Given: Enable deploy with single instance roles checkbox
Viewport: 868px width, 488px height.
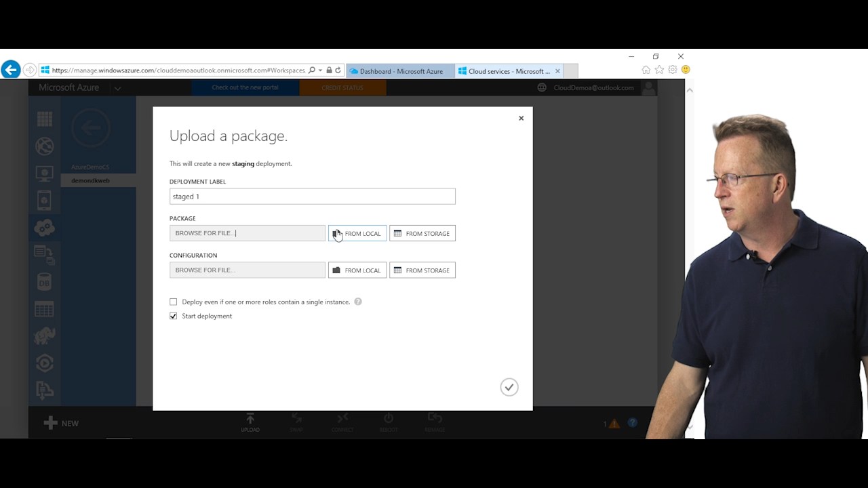Looking at the screenshot, I should point(174,302).
